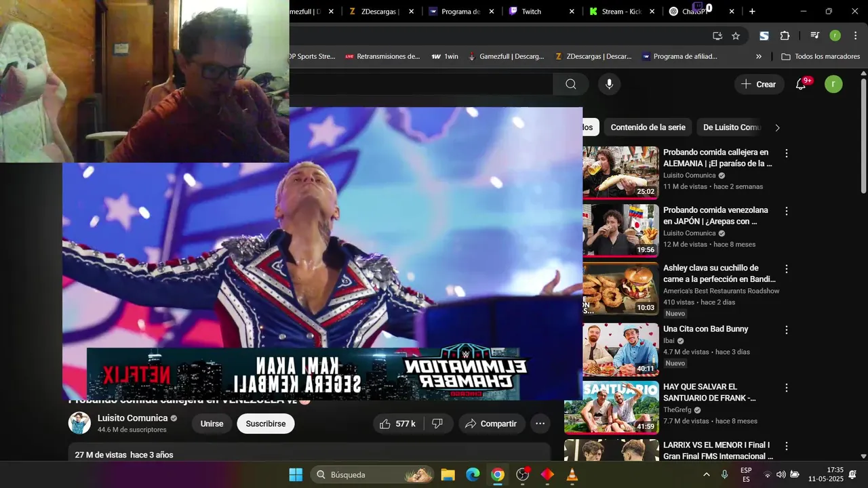Switch to the ChatGPT tab
This screenshot has width=868, height=488.
coord(701,12)
